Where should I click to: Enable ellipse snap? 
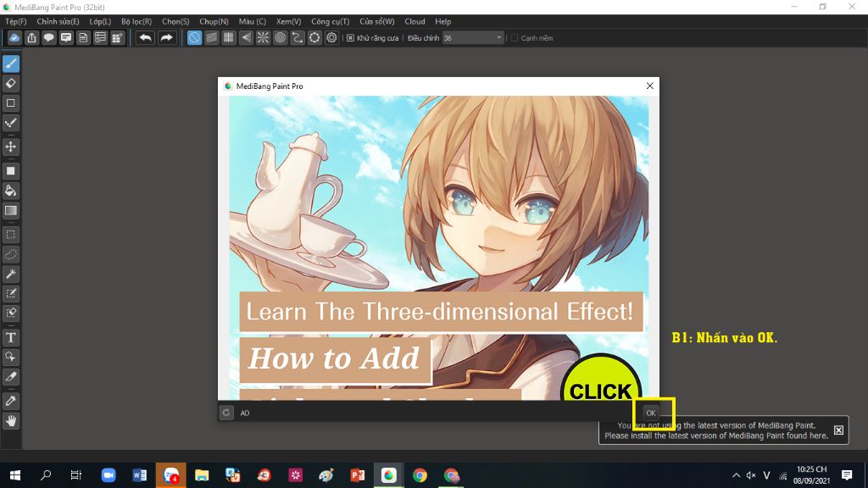314,37
